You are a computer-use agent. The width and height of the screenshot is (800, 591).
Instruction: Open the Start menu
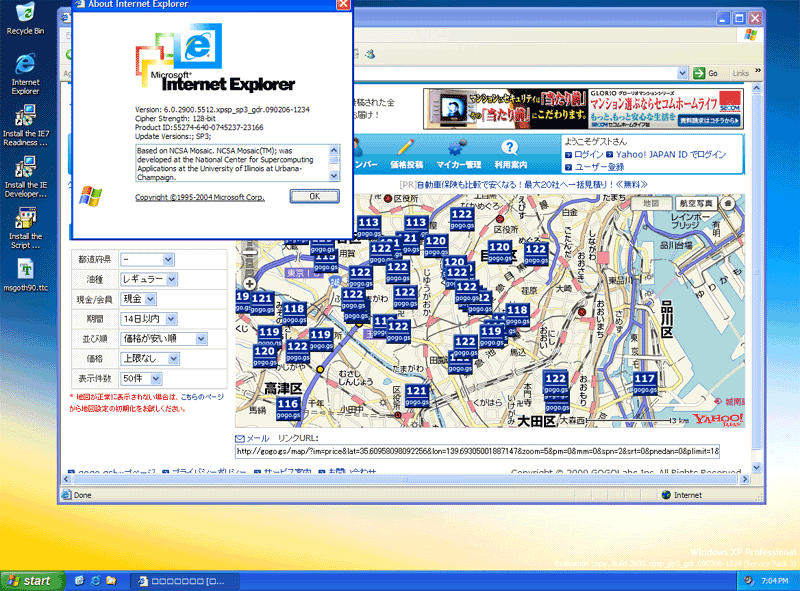pyautogui.click(x=33, y=581)
